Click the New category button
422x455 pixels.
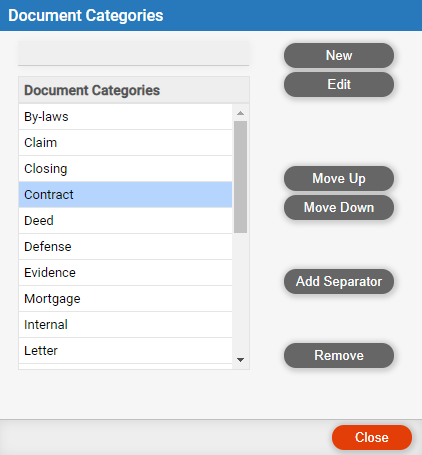(x=339, y=55)
